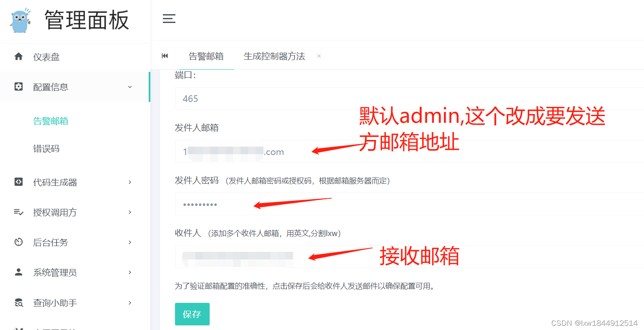This screenshot has height=330, width=644.
Task: Click the 查询小助手 database search icon
Action: tap(18, 302)
